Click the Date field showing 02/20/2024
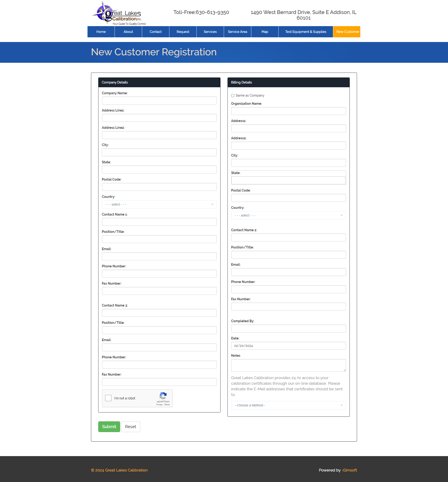This screenshot has height=482, width=448. coord(288,346)
